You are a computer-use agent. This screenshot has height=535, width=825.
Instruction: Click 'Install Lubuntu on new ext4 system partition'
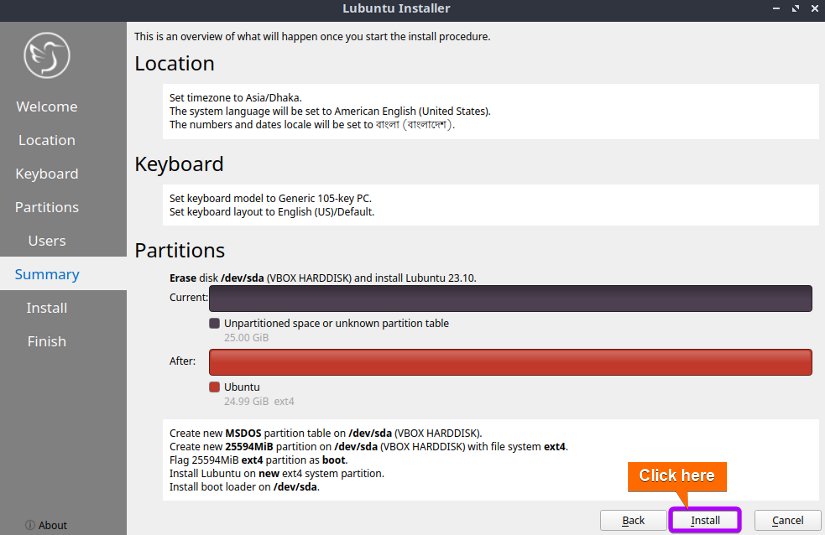coord(277,473)
